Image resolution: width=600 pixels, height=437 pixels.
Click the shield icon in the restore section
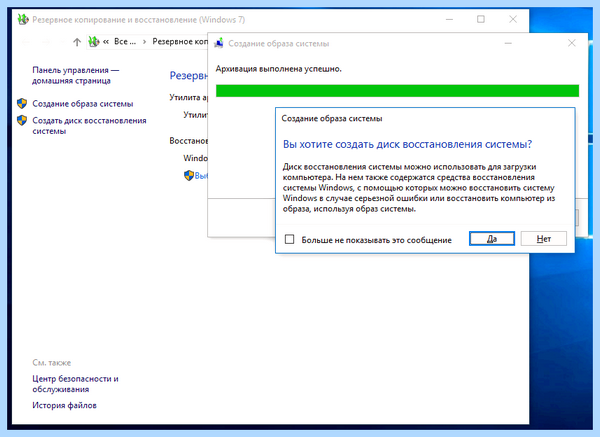coord(189,176)
